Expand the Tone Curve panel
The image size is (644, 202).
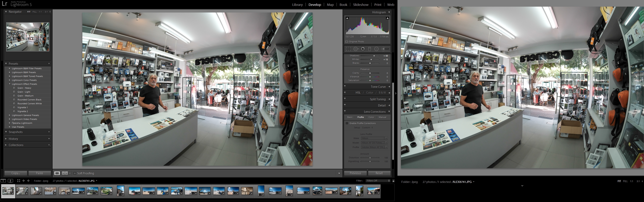pyautogui.click(x=389, y=87)
